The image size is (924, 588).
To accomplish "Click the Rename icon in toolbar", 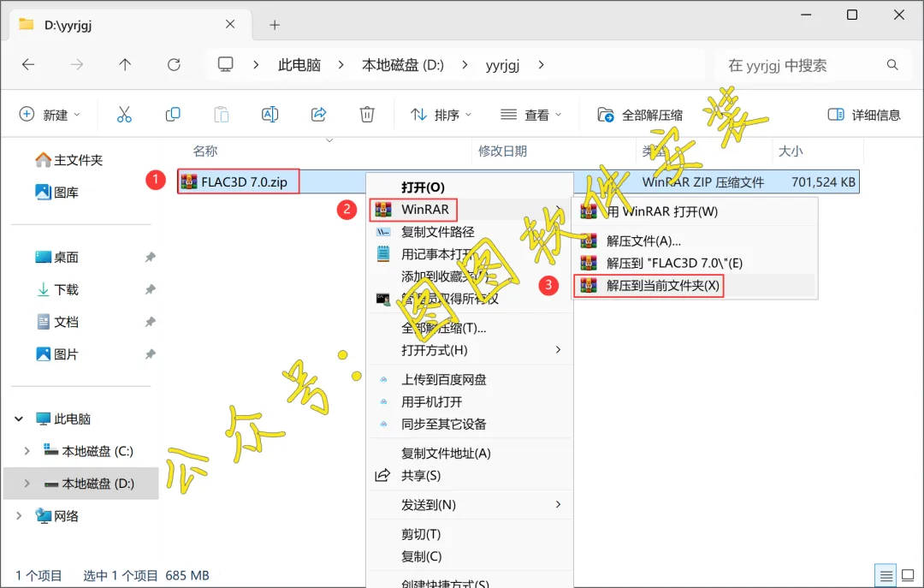I will tap(269, 115).
